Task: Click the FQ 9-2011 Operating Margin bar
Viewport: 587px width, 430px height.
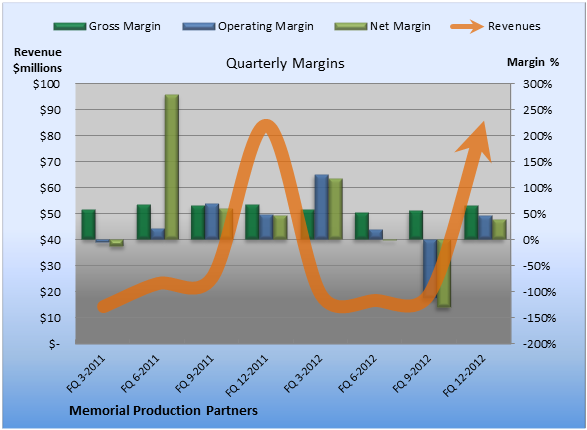Action: tap(212, 222)
